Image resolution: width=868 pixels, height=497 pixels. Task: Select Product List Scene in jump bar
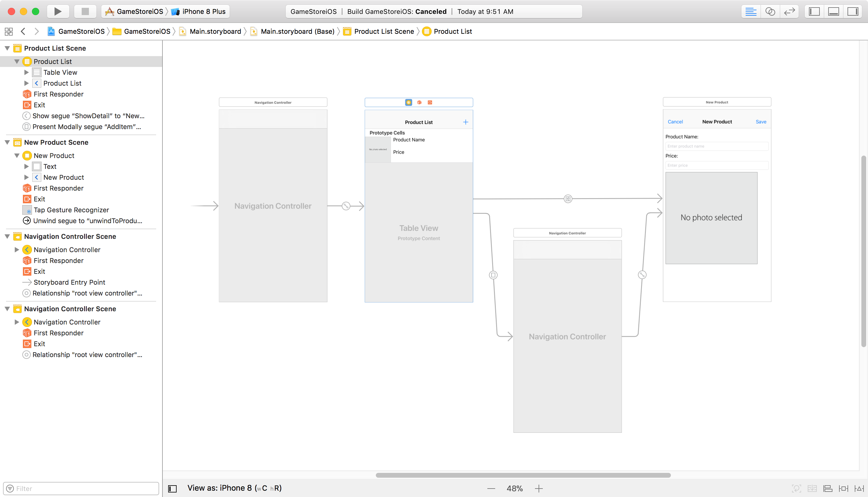tap(379, 31)
